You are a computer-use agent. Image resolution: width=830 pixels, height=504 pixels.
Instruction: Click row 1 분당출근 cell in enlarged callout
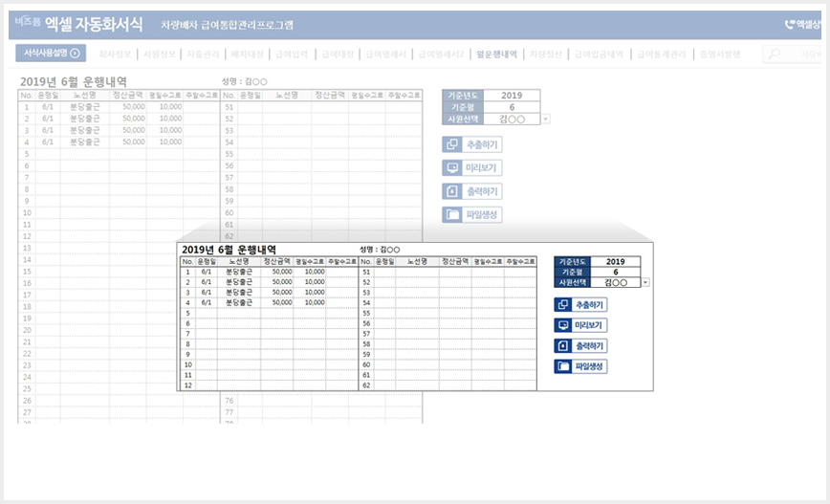[x=239, y=272]
